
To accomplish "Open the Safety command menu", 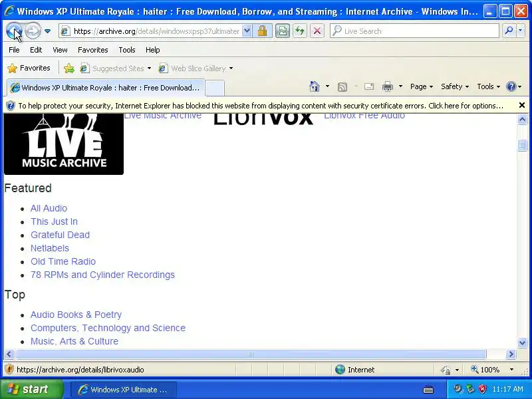I will coord(455,86).
